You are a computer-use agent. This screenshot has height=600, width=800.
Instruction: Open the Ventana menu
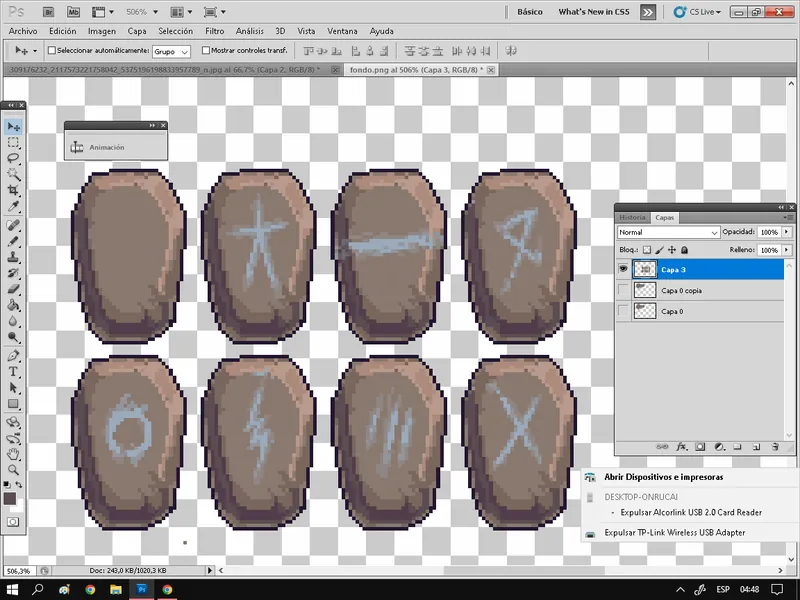coord(342,31)
